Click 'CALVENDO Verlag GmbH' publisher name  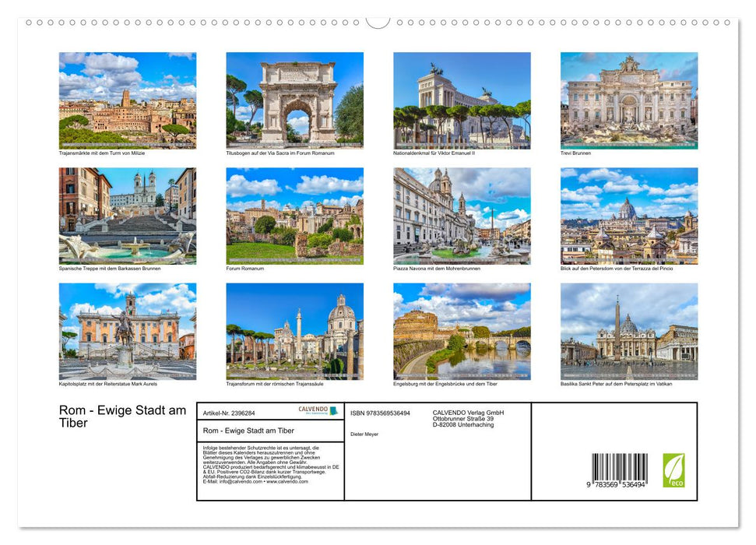click(468, 413)
